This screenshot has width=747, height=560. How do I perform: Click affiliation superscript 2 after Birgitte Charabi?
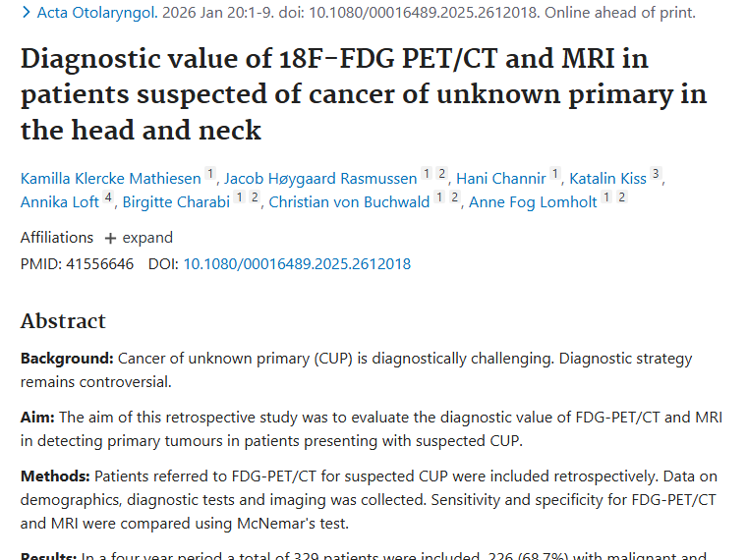click(255, 199)
